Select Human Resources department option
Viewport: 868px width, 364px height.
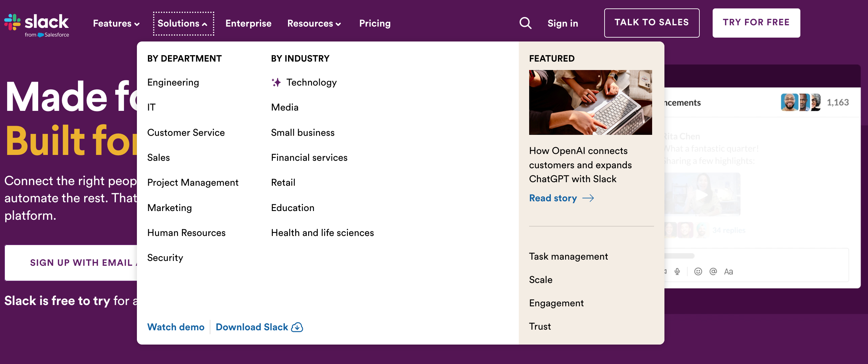pyautogui.click(x=186, y=232)
